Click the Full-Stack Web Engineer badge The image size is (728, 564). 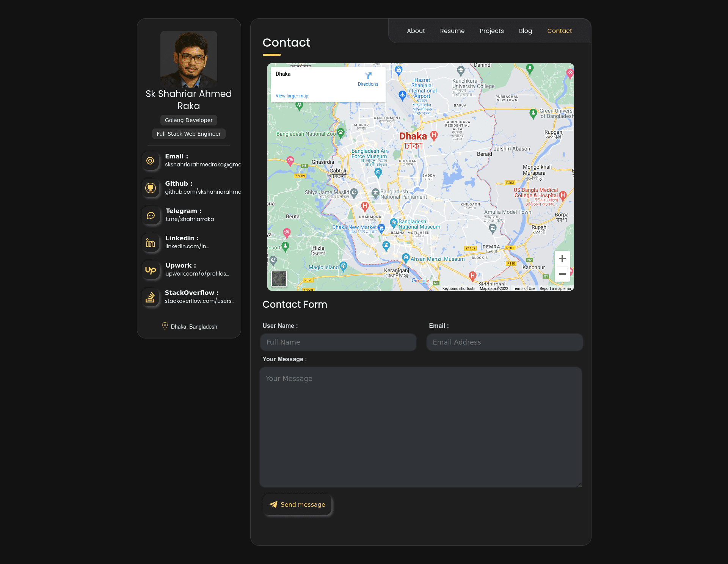(189, 134)
